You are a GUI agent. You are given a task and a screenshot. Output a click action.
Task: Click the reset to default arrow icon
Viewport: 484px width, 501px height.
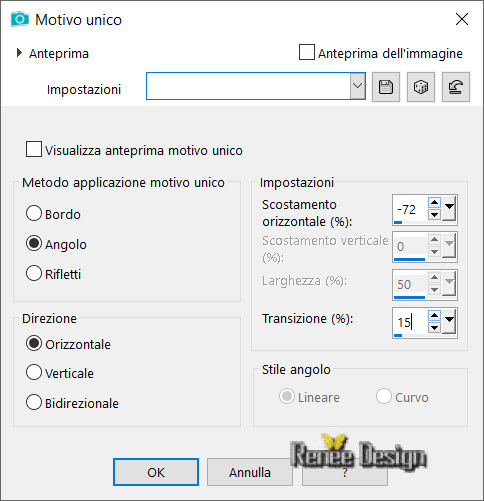pos(456,87)
